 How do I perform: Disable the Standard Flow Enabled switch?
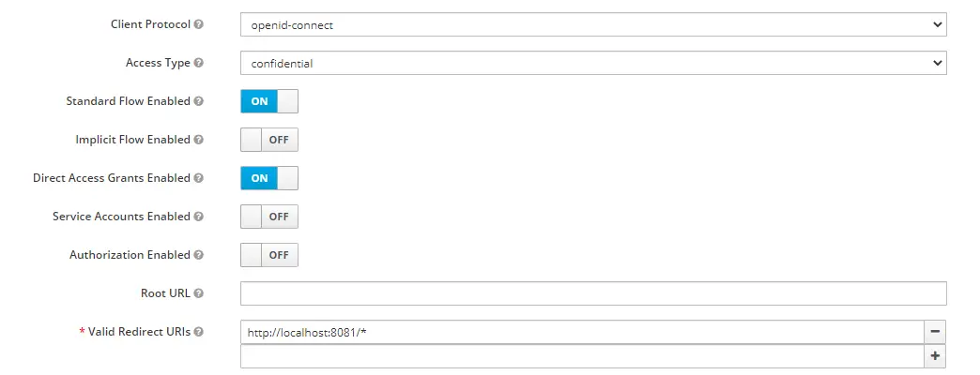coord(269,101)
